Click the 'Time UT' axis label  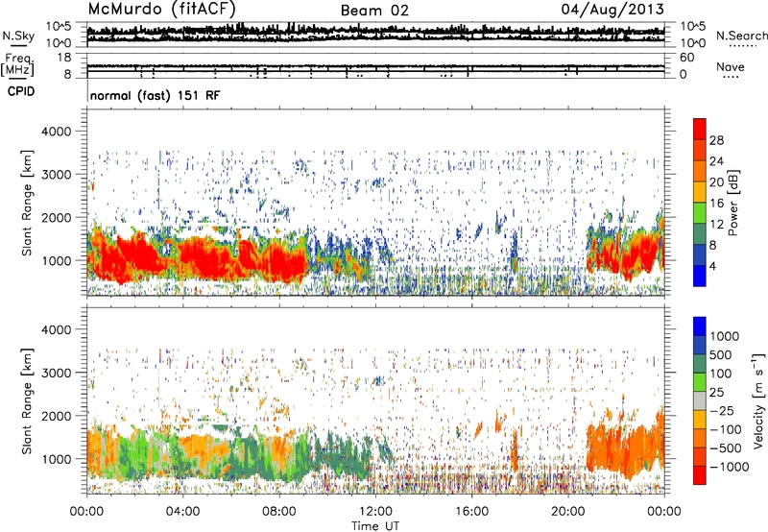(x=375, y=526)
